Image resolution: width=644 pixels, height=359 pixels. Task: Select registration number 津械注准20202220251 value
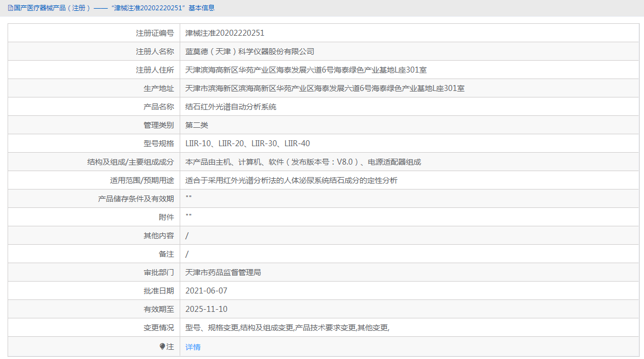click(225, 33)
